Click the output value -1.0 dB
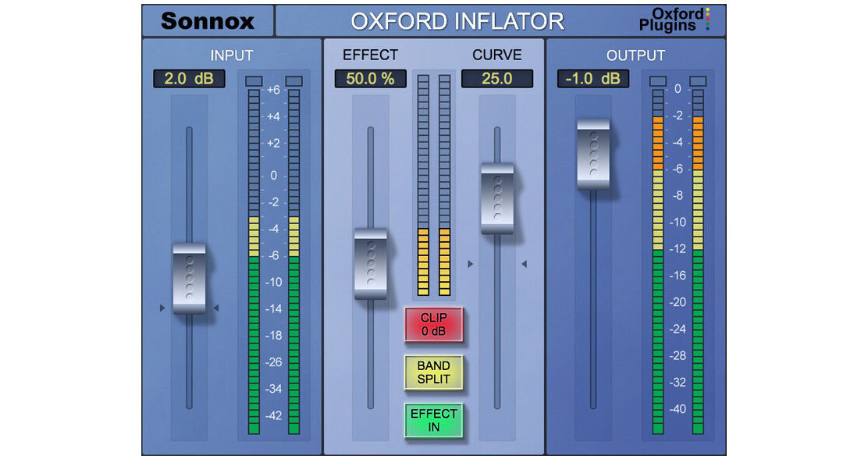 [x=593, y=79]
